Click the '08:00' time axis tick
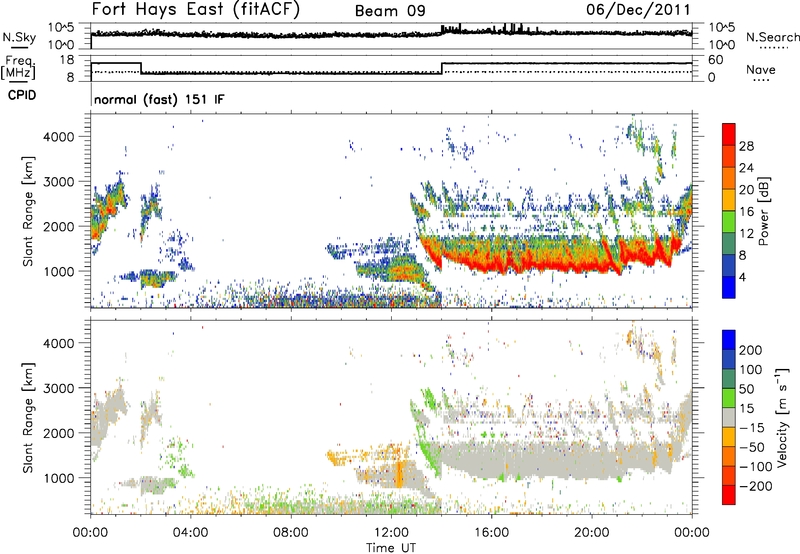This screenshot has height=554, width=800. pyautogui.click(x=290, y=533)
